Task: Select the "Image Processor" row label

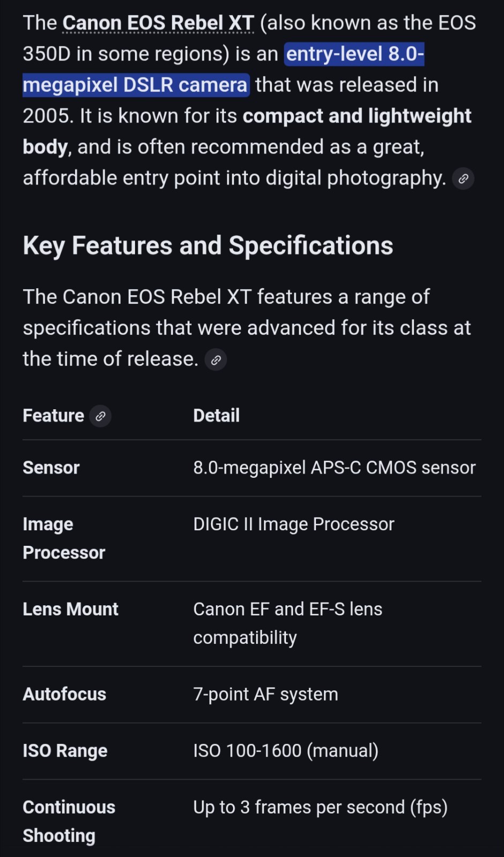Action: point(64,538)
